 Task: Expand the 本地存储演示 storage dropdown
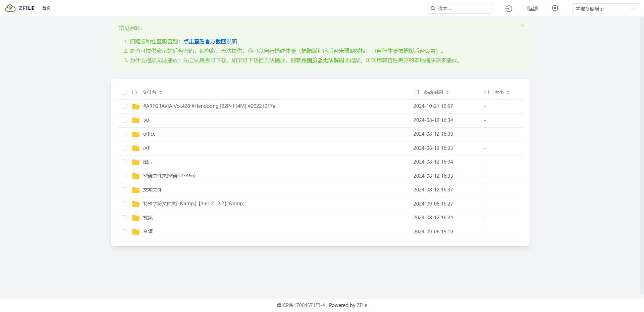click(605, 9)
